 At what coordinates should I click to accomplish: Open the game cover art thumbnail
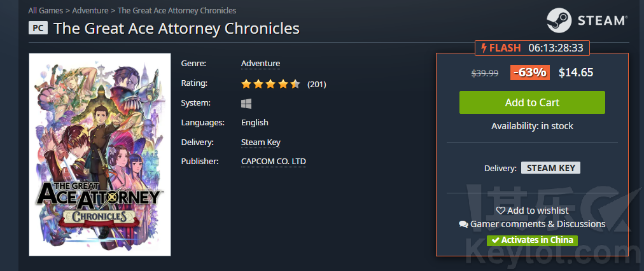coord(100,155)
